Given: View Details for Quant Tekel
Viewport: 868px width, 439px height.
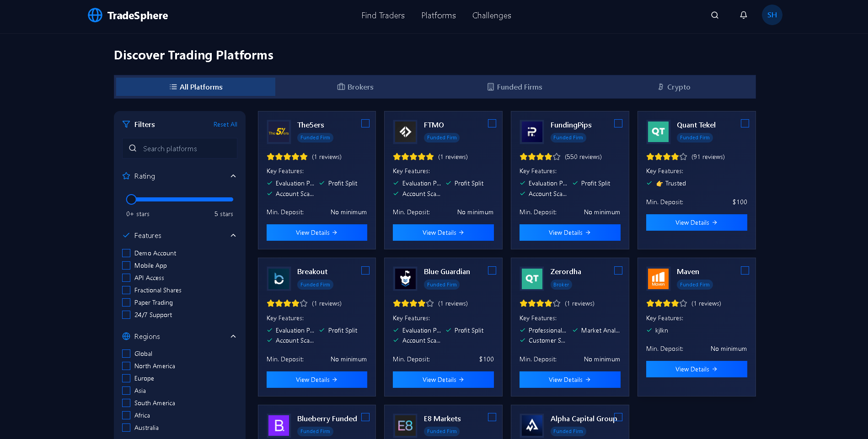Looking at the screenshot, I should pos(697,222).
